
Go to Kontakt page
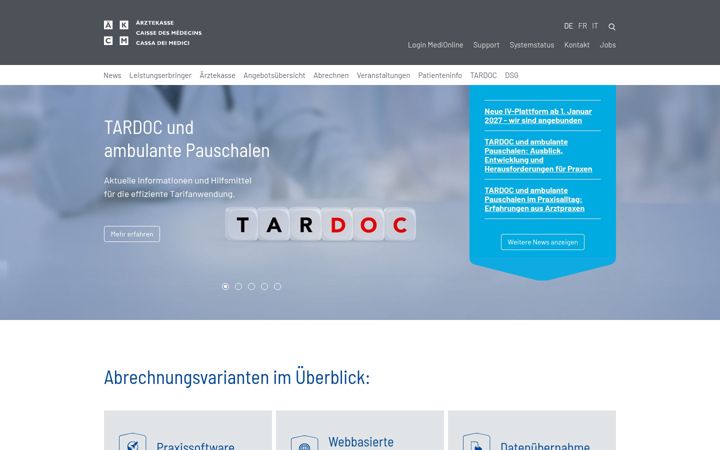pos(577,45)
